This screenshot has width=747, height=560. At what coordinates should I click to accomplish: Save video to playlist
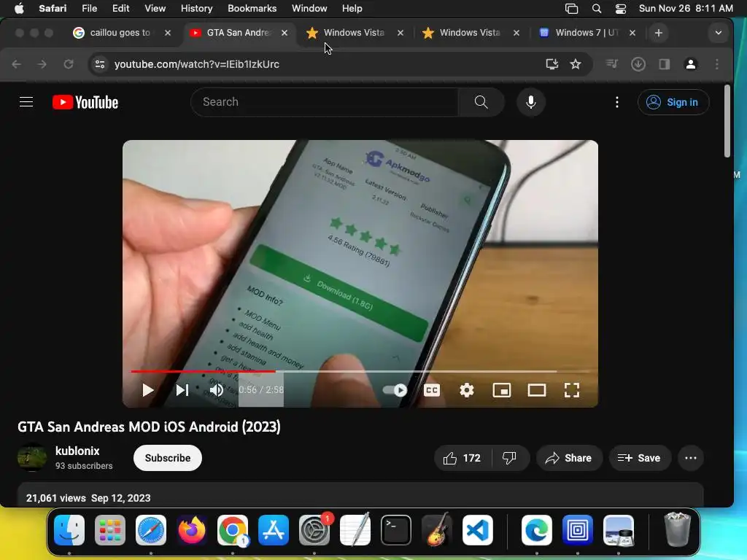click(x=640, y=458)
